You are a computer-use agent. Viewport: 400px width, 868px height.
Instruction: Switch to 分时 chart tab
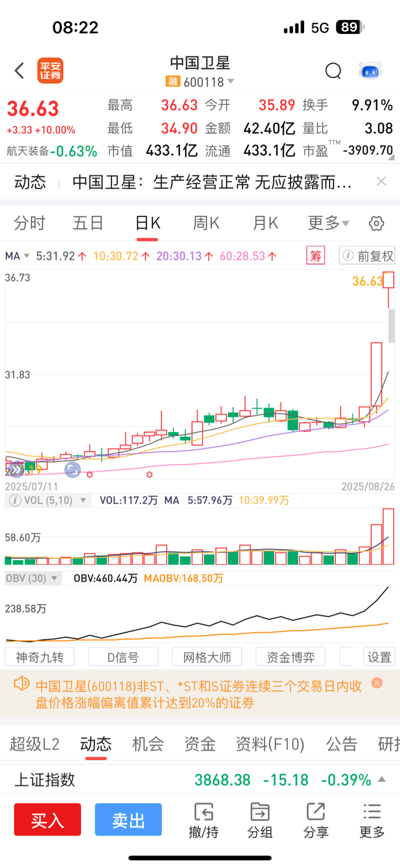pos(29,223)
